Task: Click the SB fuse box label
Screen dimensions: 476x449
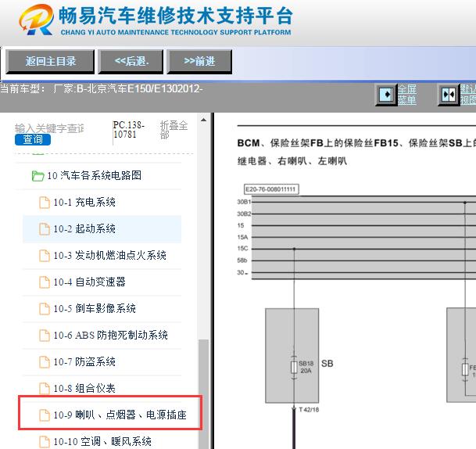Action: pyautogui.click(x=327, y=364)
